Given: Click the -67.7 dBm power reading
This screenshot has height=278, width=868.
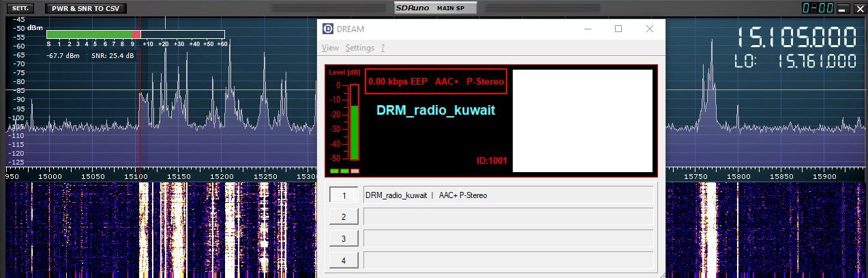Looking at the screenshot, I should tap(63, 55).
